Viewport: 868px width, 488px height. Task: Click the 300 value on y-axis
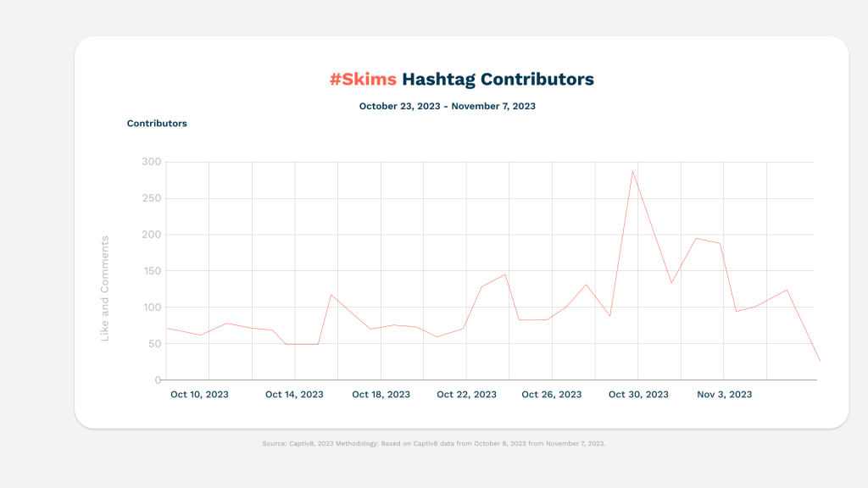click(151, 162)
